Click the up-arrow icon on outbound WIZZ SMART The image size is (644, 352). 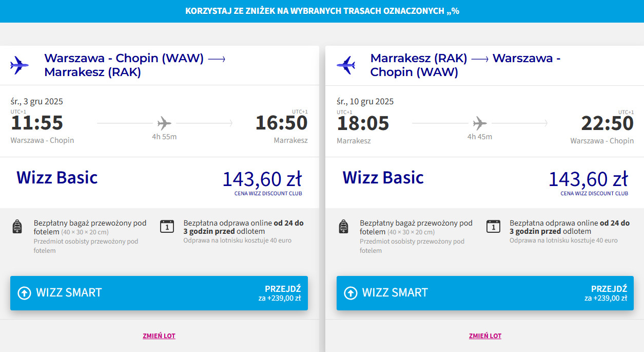click(x=24, y=293)
